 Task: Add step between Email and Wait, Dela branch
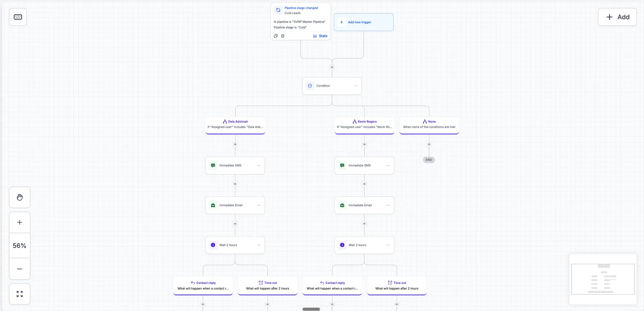coord(235,224)
